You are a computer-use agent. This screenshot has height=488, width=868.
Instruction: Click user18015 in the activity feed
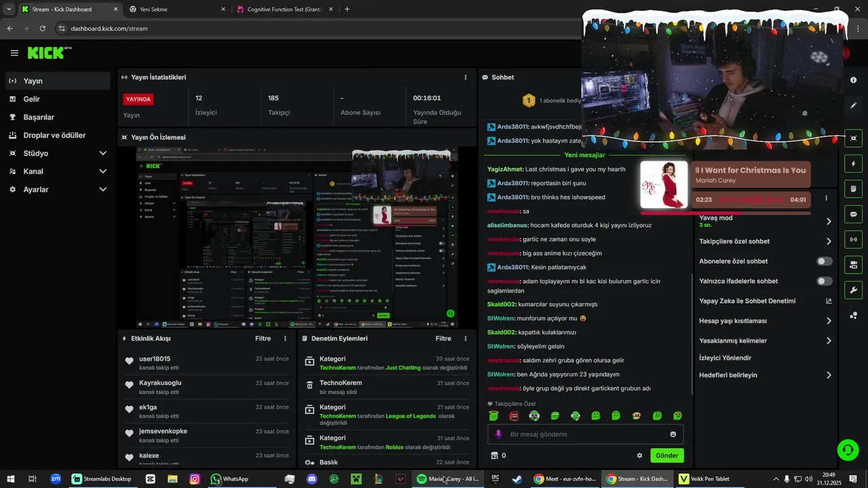(155, 359)
